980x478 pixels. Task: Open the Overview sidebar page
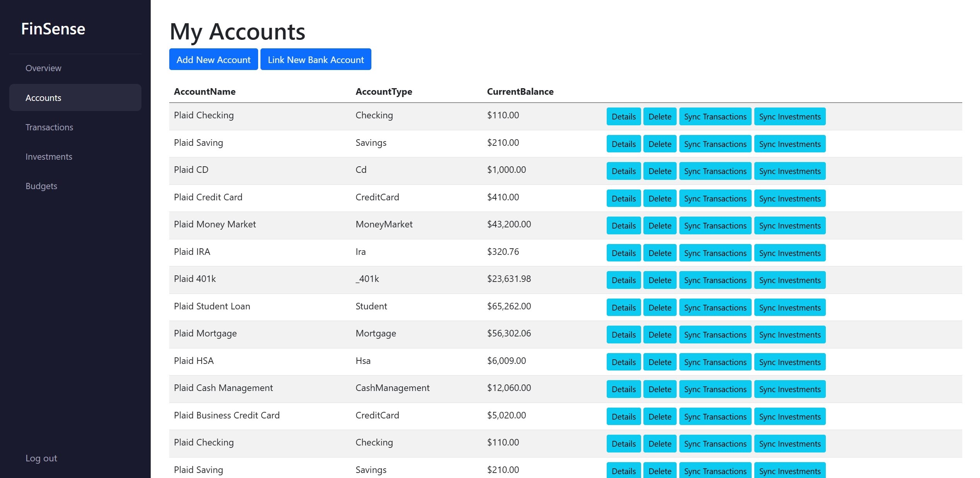tap(43, 68)
